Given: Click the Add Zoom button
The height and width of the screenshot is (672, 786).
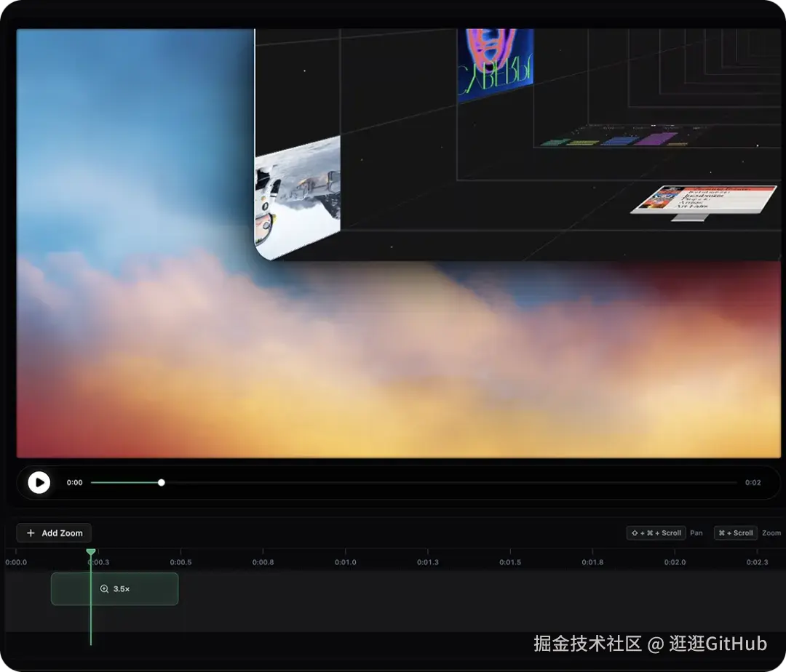Looking at the screenshot, I should tap(54, 533).
